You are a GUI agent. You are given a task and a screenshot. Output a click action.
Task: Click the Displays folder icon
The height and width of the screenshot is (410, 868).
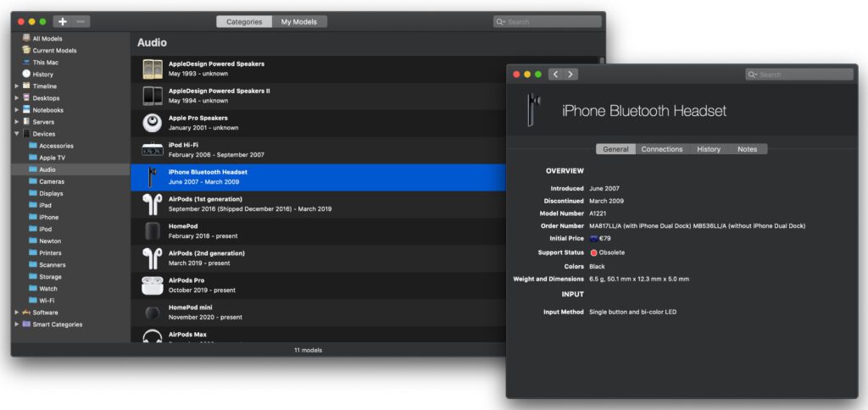tap(33, 194)
